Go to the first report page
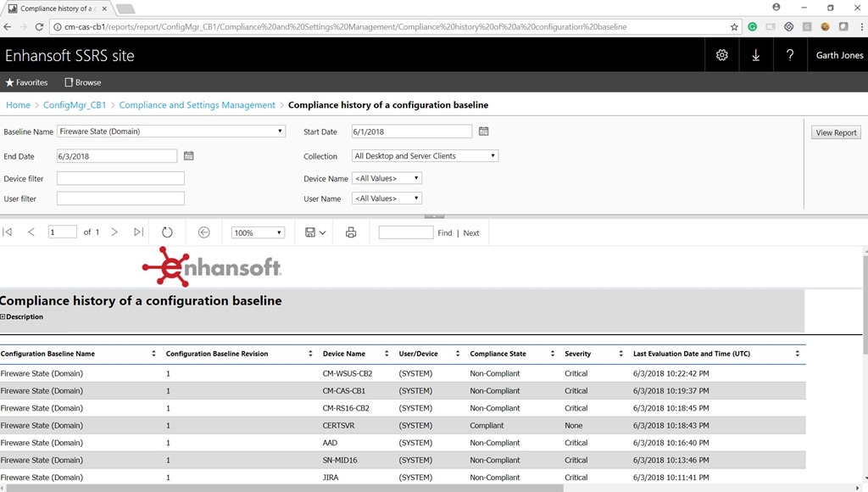The height and width of the screenshot is (492, 868). 7,232
